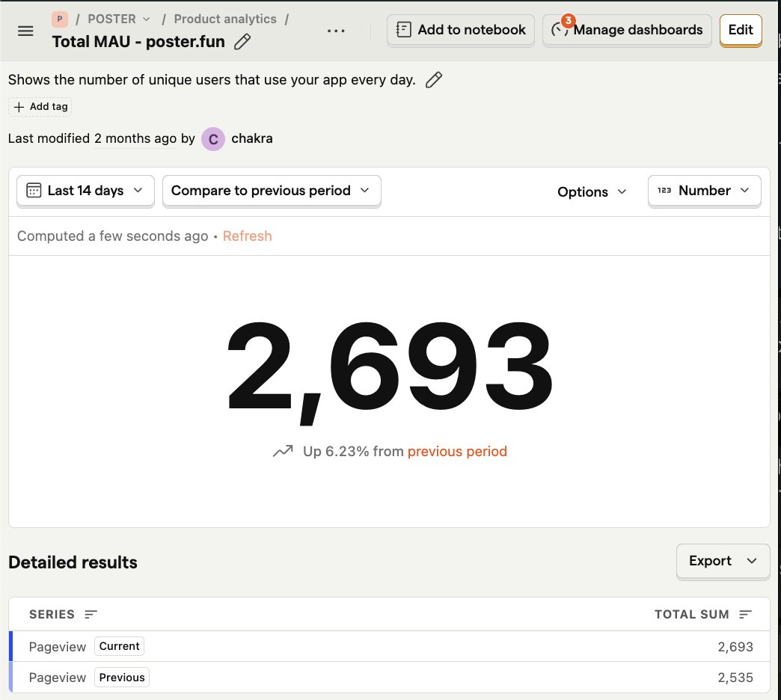
Task: Click the previous period link
Action: [457, 452]
